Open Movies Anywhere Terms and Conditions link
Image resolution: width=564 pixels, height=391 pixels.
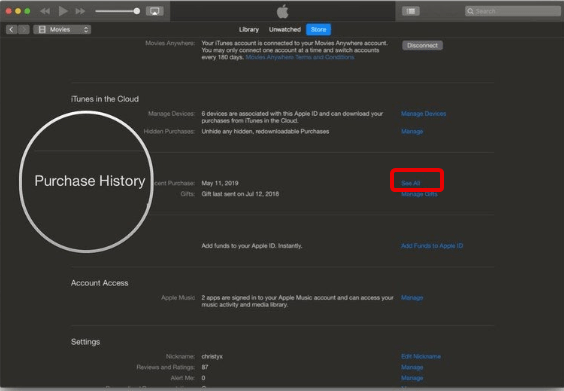point(300,57)
